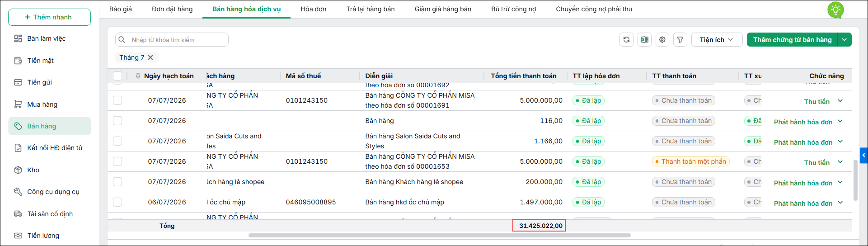Image resolution: width=868 pixels, height=246 pixels.
Task: Tick the select-all header checkbox
Action: tap(117, 76)
